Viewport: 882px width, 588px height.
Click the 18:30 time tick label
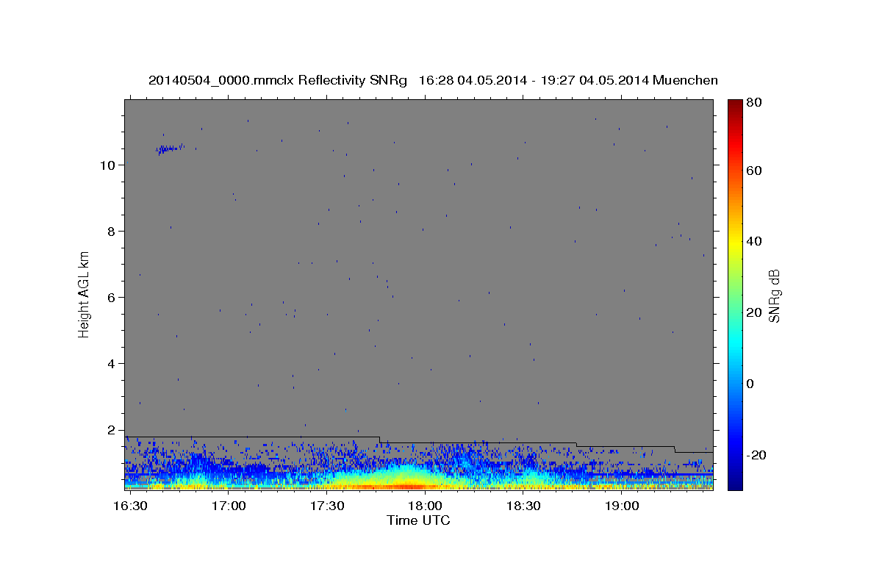(x=524, y=506)
